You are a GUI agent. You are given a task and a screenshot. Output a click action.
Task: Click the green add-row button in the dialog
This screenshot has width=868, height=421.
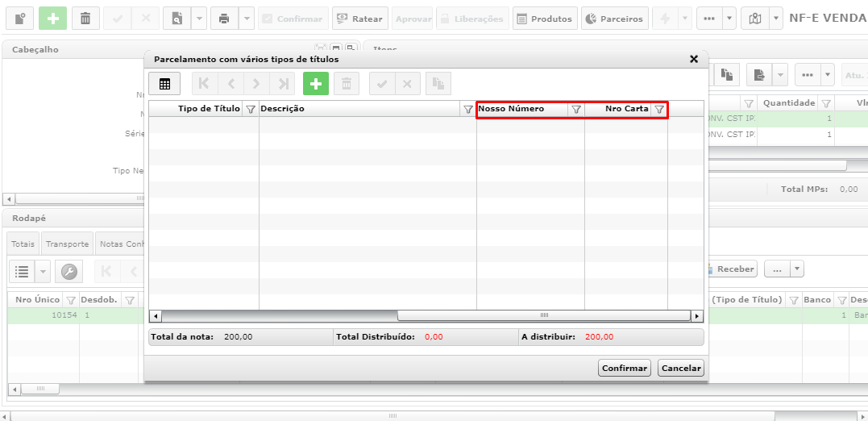pyautogui.click(x=316, y=84)
